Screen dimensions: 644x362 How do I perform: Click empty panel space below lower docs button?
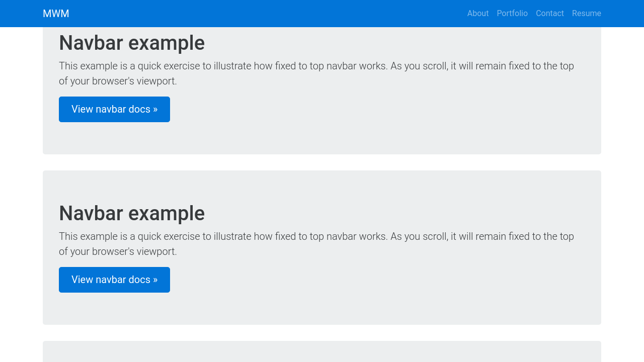(322, 309)
